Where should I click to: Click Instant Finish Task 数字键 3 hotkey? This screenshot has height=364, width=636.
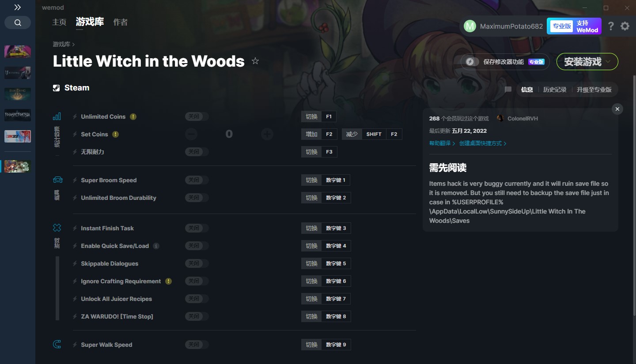[x=326, y=228]
